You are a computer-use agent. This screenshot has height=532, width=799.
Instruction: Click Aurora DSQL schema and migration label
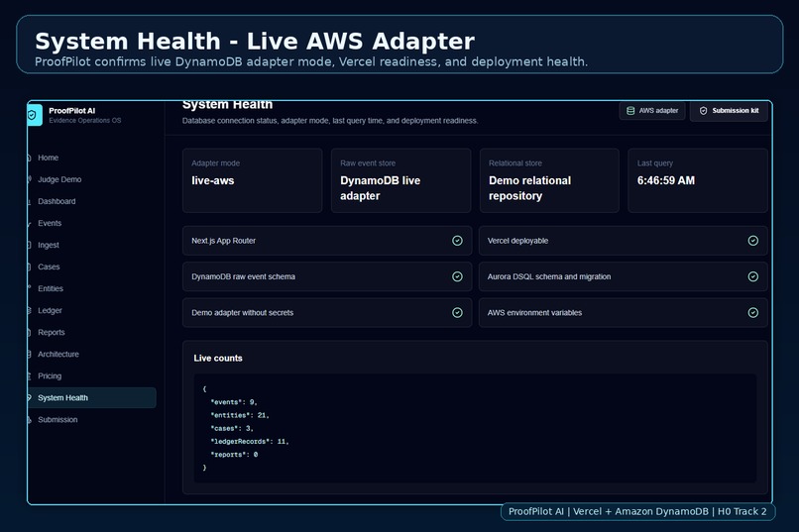549,277
